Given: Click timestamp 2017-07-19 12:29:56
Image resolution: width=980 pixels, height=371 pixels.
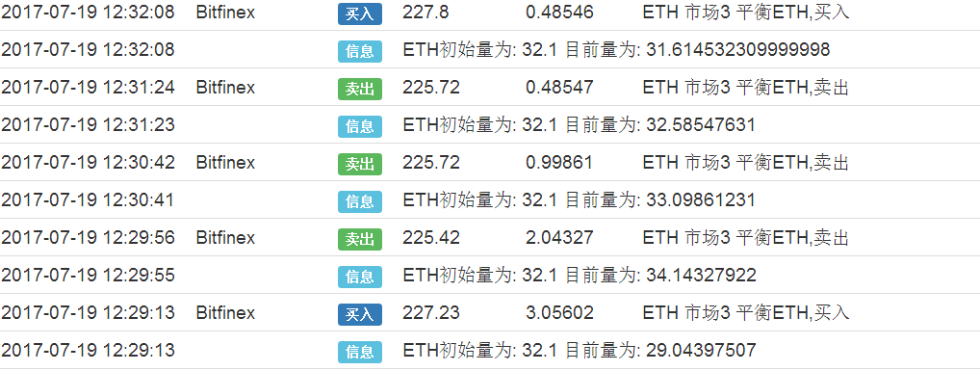Looking at the screenshot, I should click(89, 238).
